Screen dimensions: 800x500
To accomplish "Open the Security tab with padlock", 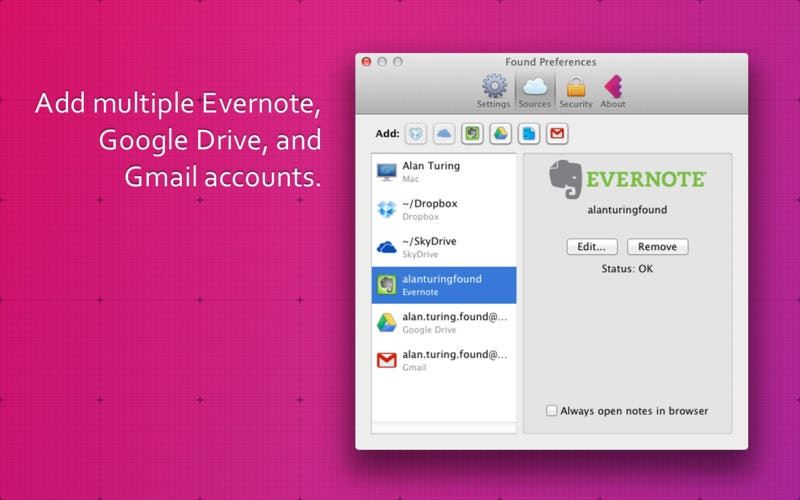I will (576, 91).
